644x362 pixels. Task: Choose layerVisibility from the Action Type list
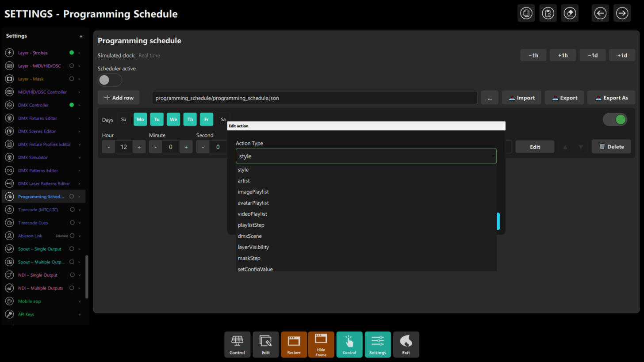pos(366,247)
